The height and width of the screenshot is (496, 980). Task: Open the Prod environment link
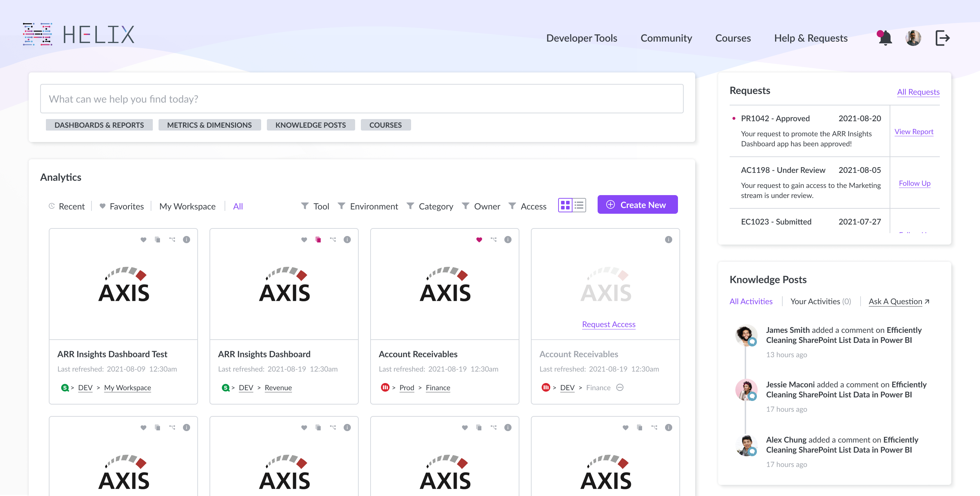click(406, 388)
